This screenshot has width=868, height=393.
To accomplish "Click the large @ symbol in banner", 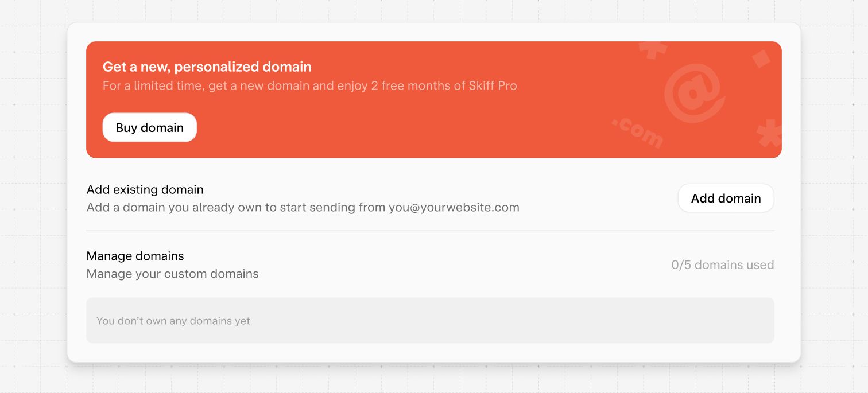I will (x=694, y=92).
